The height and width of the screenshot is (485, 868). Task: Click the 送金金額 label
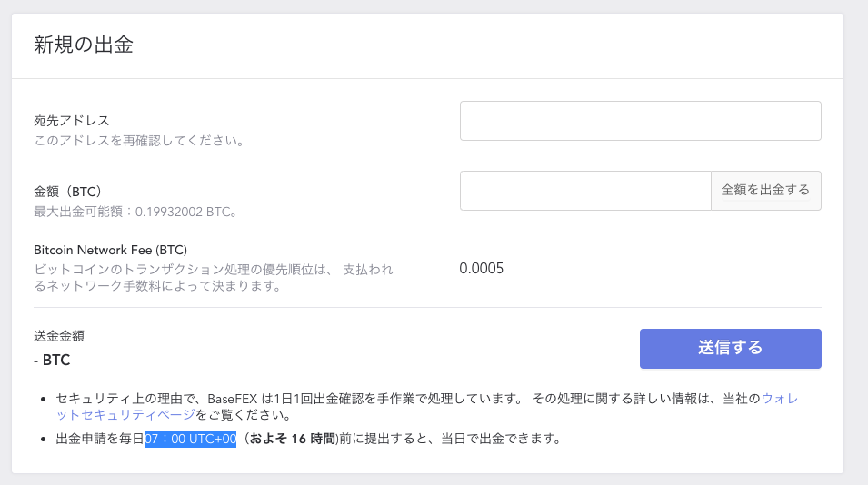59,336
